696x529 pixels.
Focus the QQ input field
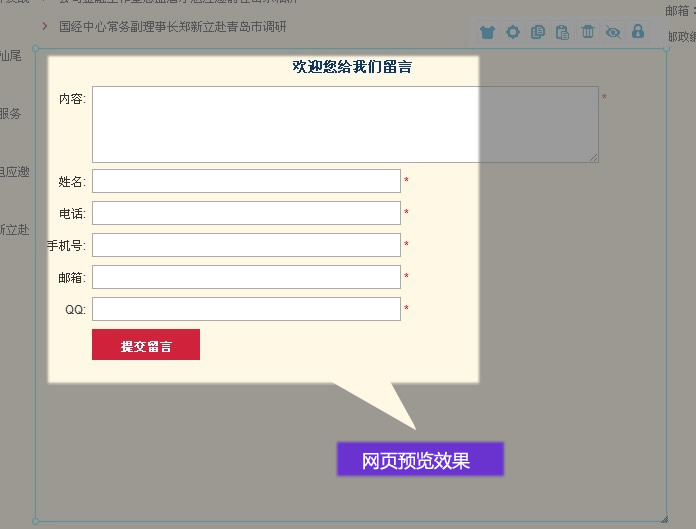(246, 309)
